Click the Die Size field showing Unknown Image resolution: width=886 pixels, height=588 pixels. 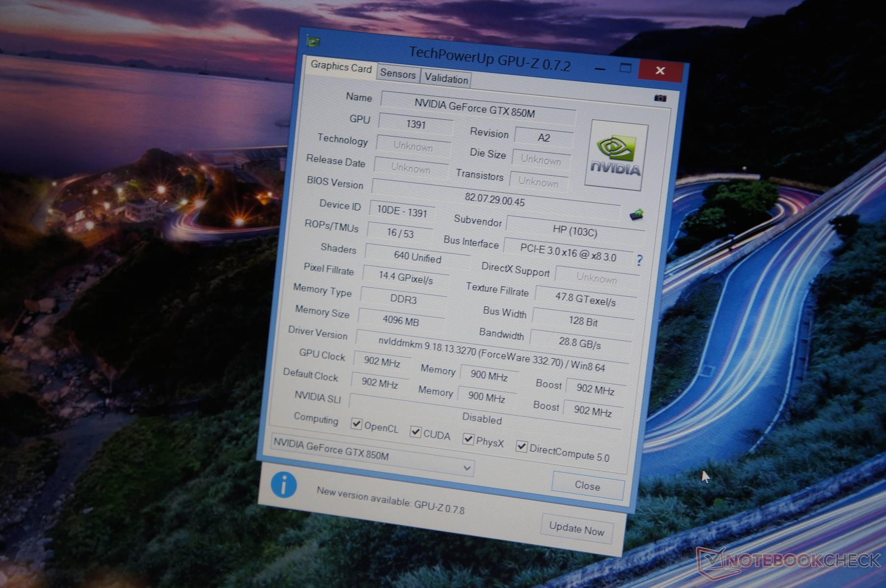click(x=541, y=160)
